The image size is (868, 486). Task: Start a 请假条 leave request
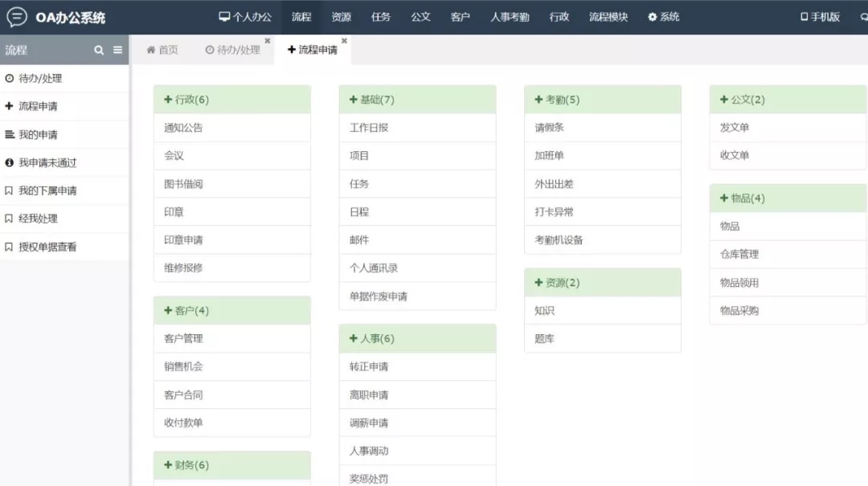[x=550, y=128]
